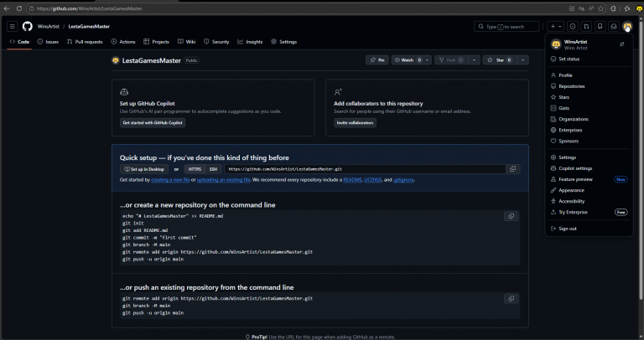Screen dimensions: 644x340
Task: Open Gists from user menu
Action: click(x=589, y=108)
